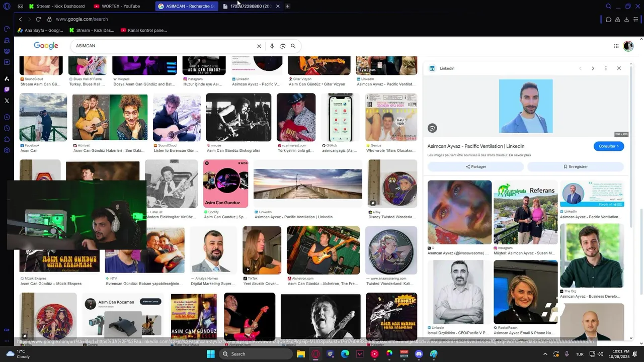Image resolution: width=644 pixels, height=362 pixels.
Task: Open Facebook Asım Can image result
Action: pyautogui.click(x=43, y=117)
